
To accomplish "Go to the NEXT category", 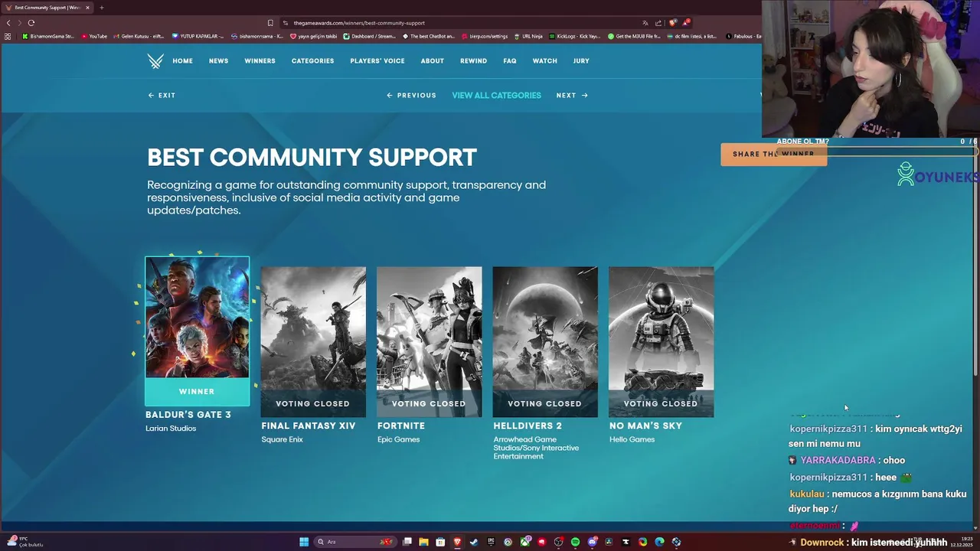I will pyautogui.click(x=572, y=96).
